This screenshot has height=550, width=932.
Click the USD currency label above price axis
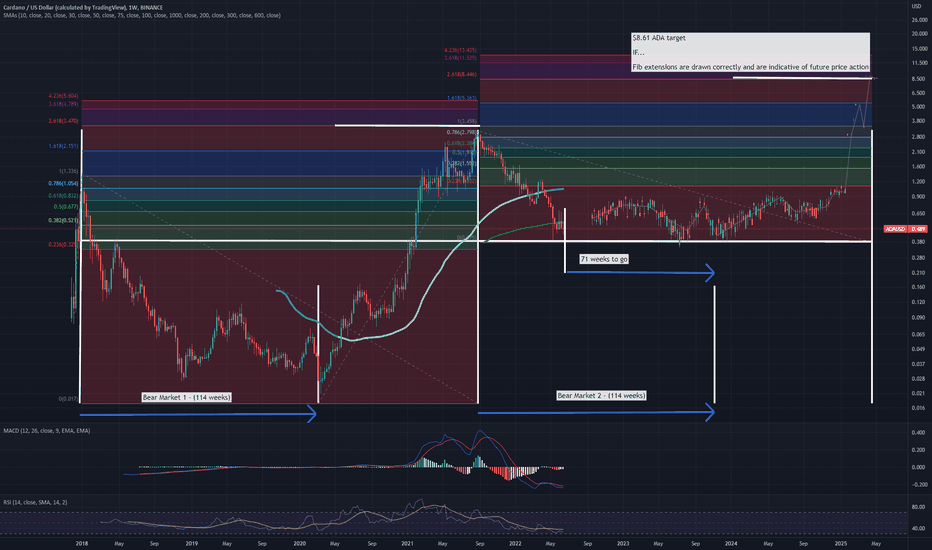(x=916, y=7)
